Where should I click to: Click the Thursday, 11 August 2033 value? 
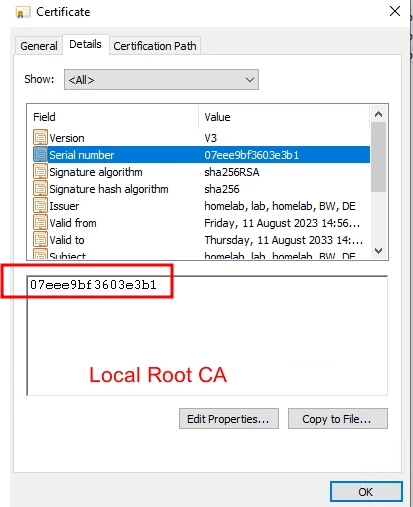(283, 240)
